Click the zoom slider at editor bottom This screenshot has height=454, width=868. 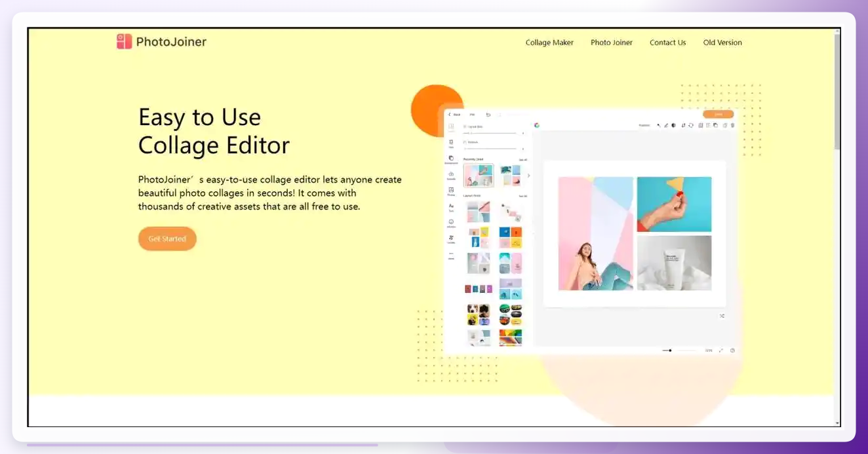tap(680, 350)
